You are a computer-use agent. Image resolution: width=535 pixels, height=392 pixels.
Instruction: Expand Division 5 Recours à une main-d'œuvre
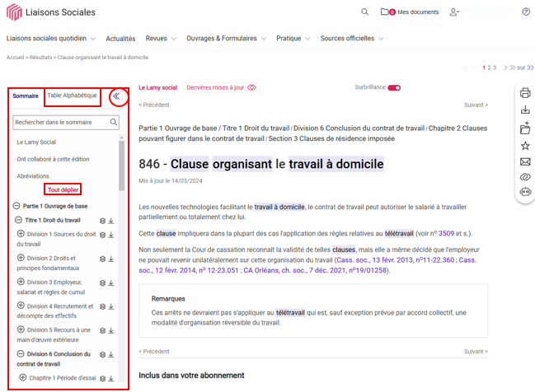[x=21, y=329]
